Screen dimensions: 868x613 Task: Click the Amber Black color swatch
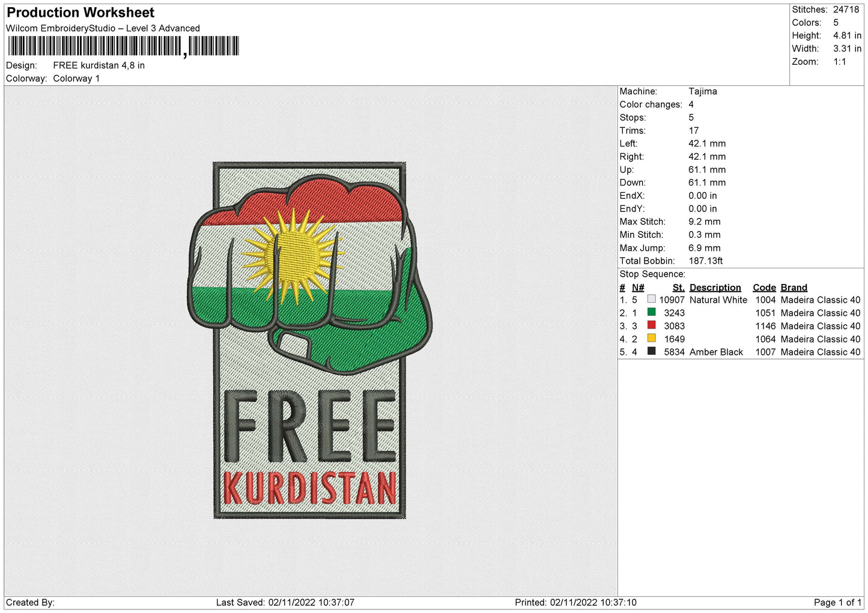click(651, 352)
